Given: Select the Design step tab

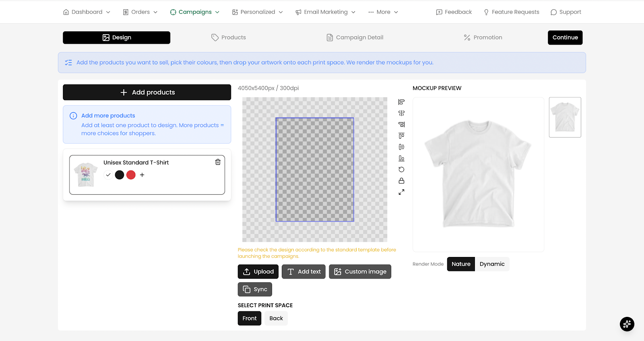Looking at the screenshot, I should [116, 37].
